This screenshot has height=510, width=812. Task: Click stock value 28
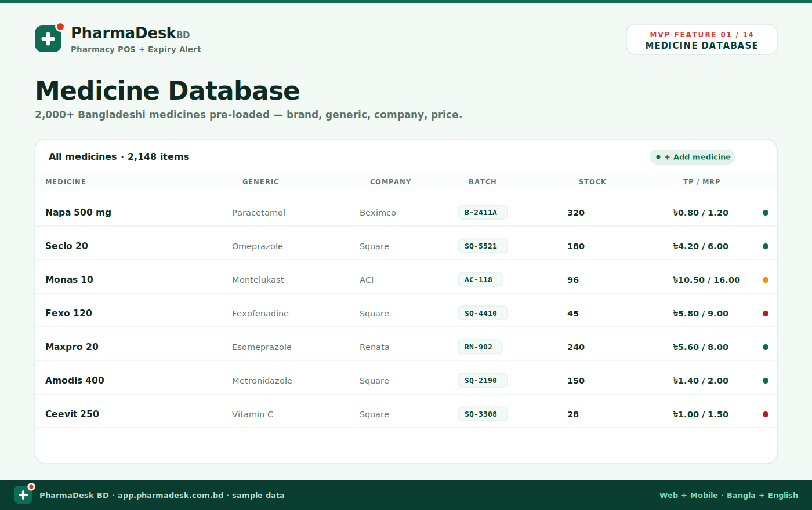click(x=573, y=414)
